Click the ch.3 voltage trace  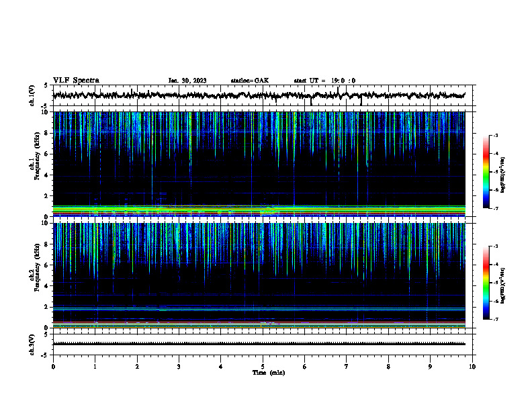tap(259, 344)
